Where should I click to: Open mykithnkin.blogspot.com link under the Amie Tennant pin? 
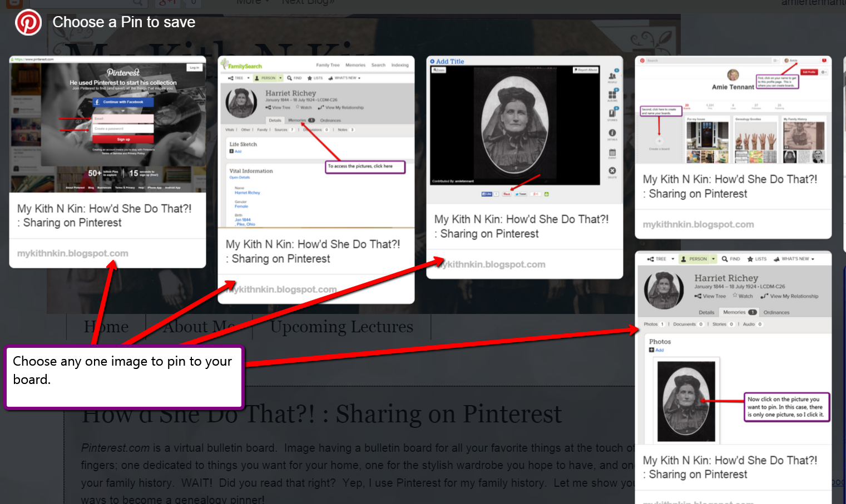[699, 224]
